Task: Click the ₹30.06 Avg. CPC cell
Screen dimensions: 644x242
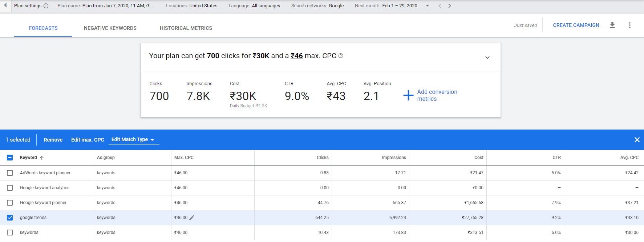Action: pyautogui.click(x=632, y=233)
